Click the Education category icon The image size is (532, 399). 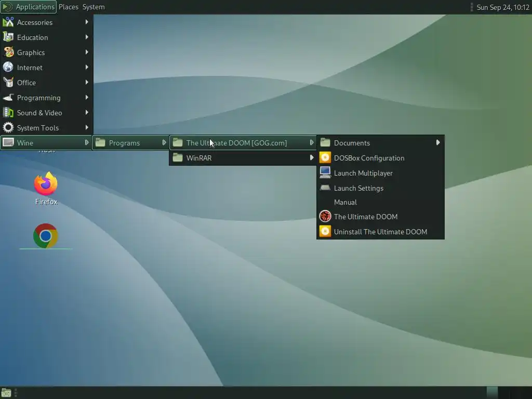click(x=8, y=37)
